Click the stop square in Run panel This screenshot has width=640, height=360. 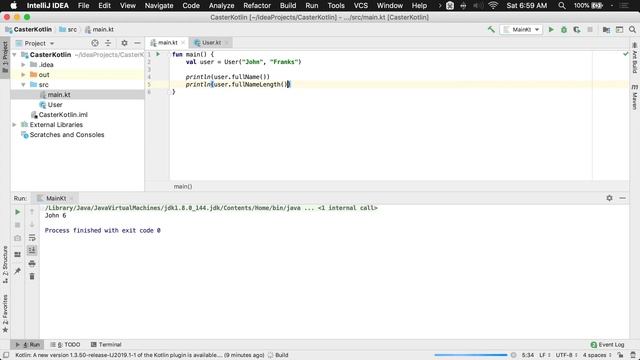point(18,225)
